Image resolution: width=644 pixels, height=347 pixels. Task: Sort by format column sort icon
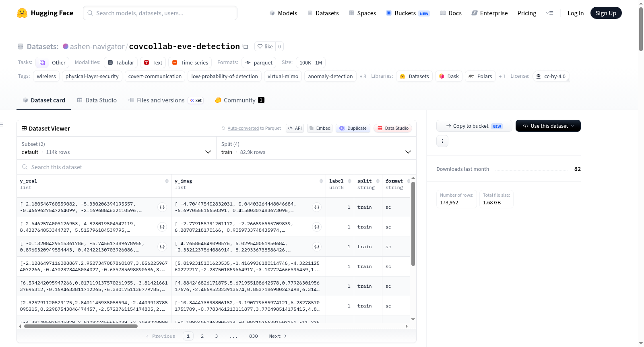coord(409,181)
